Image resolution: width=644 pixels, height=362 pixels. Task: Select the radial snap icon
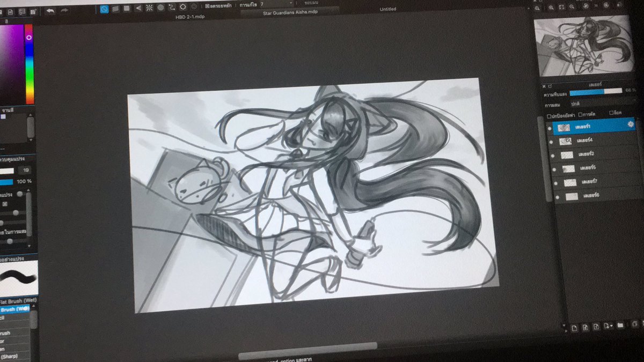(149, 8)
